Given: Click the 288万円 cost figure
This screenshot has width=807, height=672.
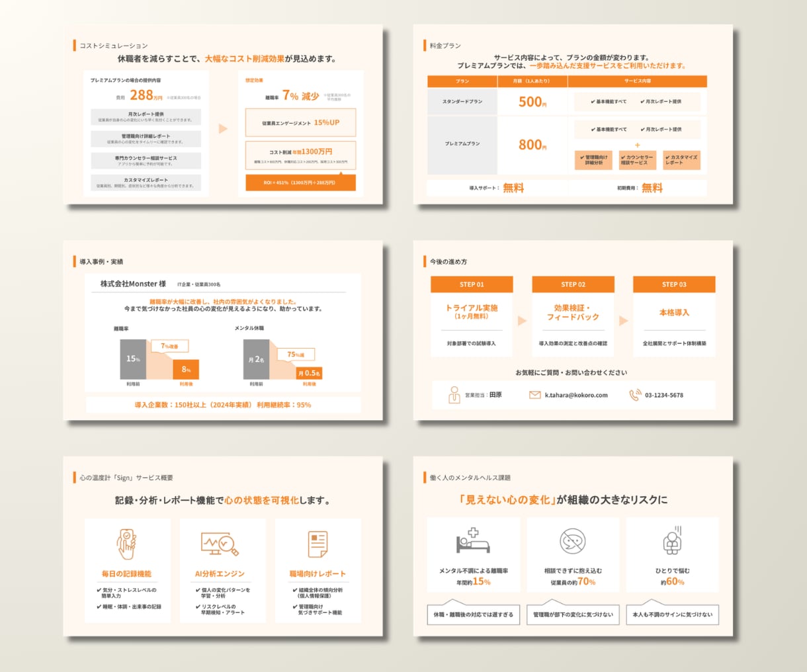Looking at the screenshot, I should tap(146, 95).
